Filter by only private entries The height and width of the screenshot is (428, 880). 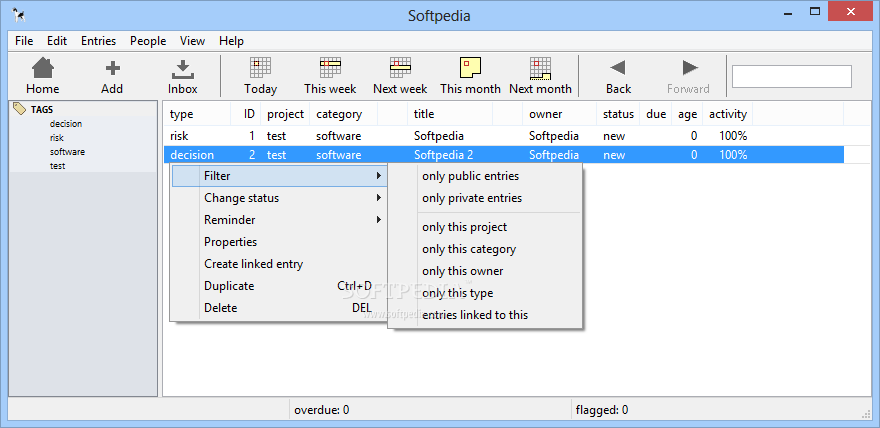click(485, 198)
